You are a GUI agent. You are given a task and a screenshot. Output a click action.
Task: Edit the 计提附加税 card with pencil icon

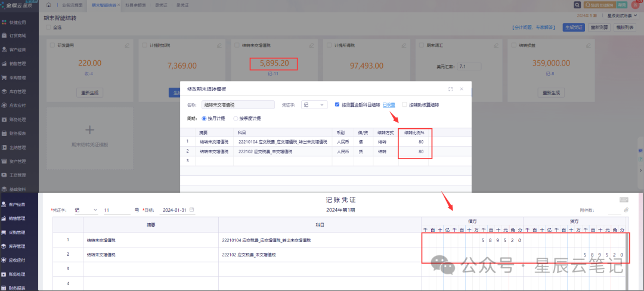pyautogui.click(x=219, y=45)
